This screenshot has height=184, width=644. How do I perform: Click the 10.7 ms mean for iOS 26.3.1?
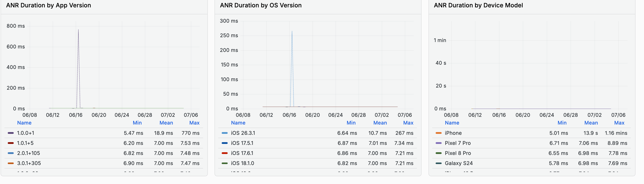click(377, 133)
